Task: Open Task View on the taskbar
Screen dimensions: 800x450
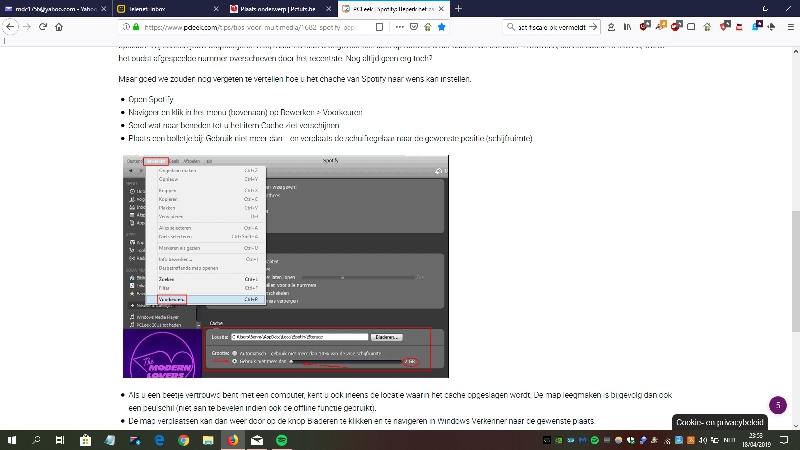Action: (60, 440)
